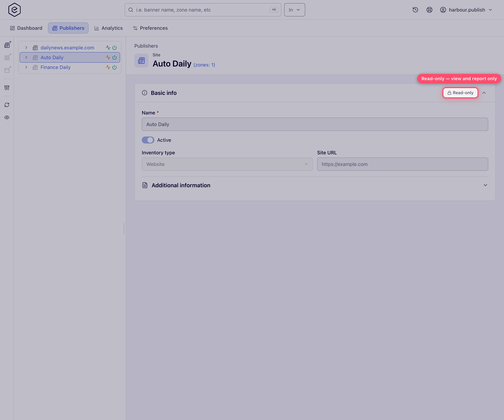
Task: Open the history clock icon in header
Action: coord(415,10)
